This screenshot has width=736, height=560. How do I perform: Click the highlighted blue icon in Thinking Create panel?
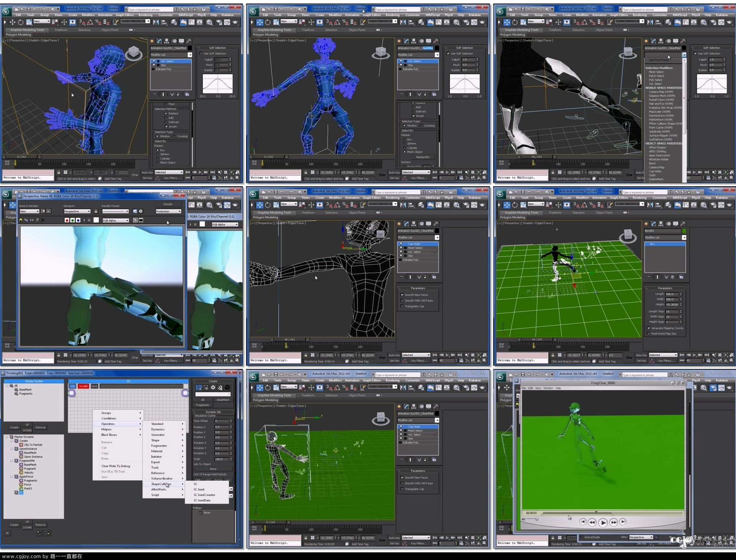click(x=199, y=388)
